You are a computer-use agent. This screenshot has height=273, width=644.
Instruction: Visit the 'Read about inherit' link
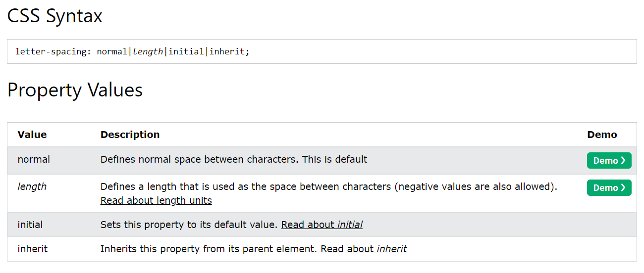(x=363, y=249)
